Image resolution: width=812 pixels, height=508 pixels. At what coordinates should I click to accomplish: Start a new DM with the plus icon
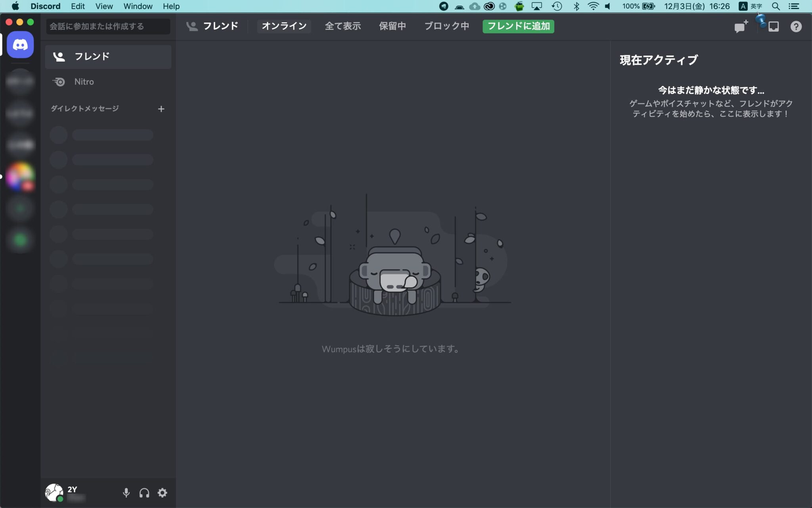click(162, 108)
